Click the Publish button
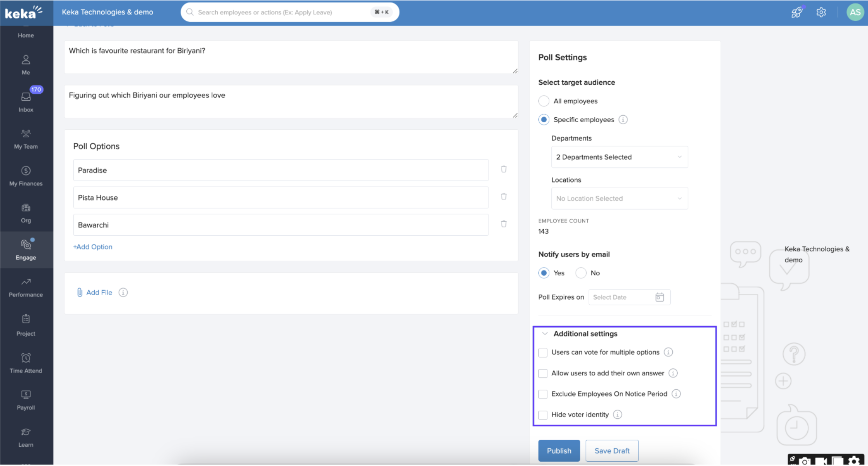 click(x=559, y=451)
